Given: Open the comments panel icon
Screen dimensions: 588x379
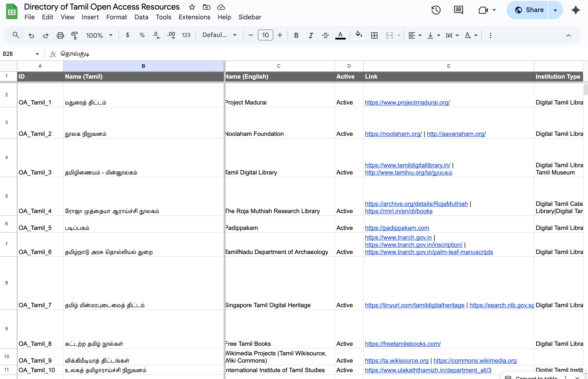Looking at the screenshot, I should pyautogui.click(x=458, y=10).
